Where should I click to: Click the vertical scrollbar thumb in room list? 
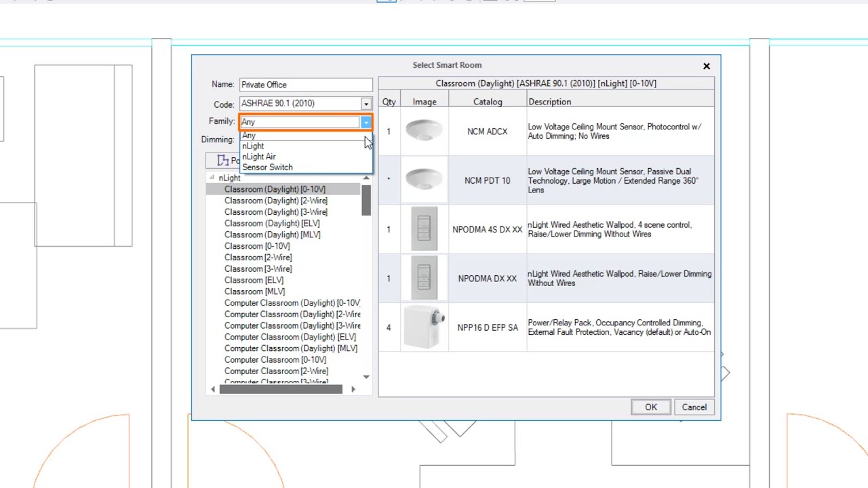(366, 200)
